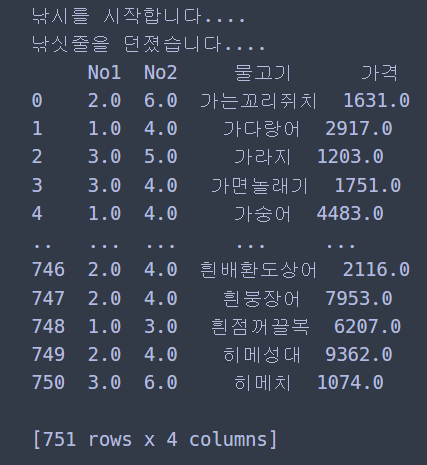Click No1 value '1.0' in the 가다랑어 row
The height and width of the screenshot is (465, 427).
coord(104,129)
